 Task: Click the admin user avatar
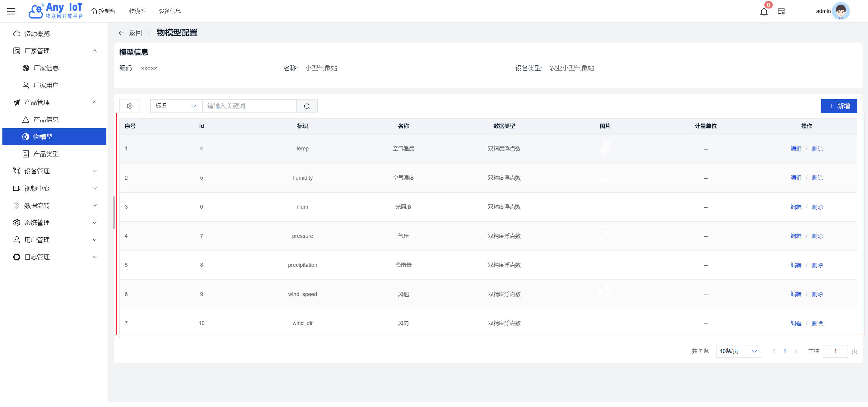pyautogui.click(x=841, y=11)
